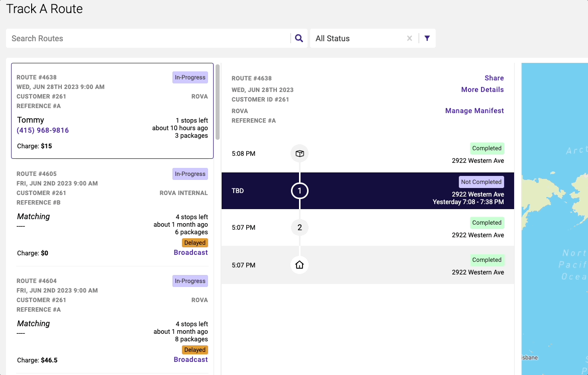
Task: Click 'Charge: $46.5' text
Action: (37, 360)
